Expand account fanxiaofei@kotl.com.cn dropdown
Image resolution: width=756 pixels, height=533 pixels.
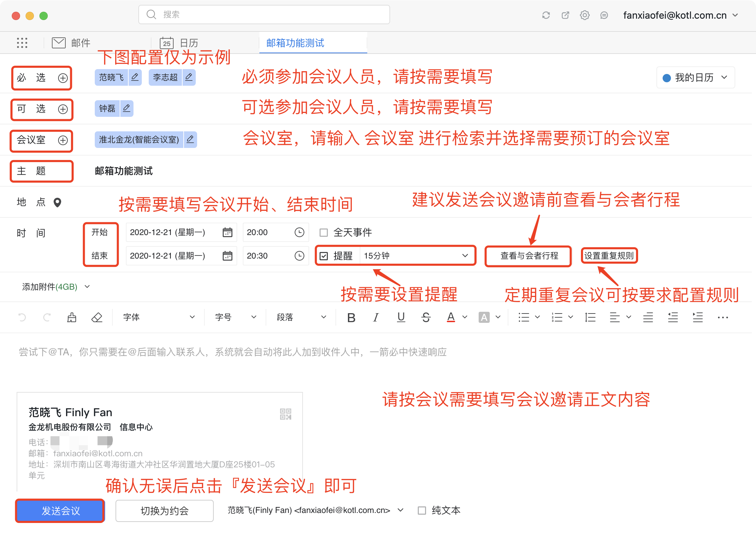click(735, 15)
